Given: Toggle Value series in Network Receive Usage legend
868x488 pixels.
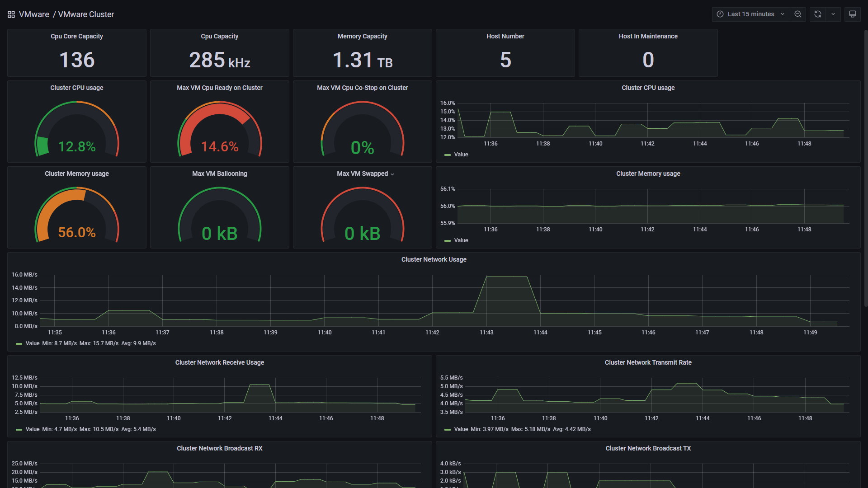Looking at the screenshot, I should point(33,429).
